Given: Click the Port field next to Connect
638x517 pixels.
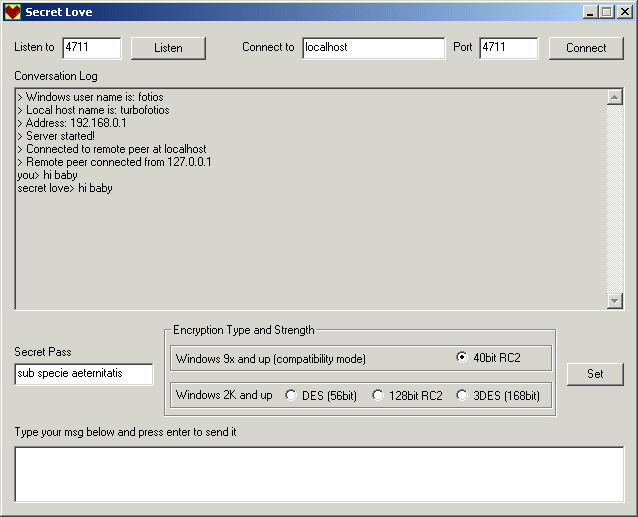Looking at the screenshot, I should (508, 48).
